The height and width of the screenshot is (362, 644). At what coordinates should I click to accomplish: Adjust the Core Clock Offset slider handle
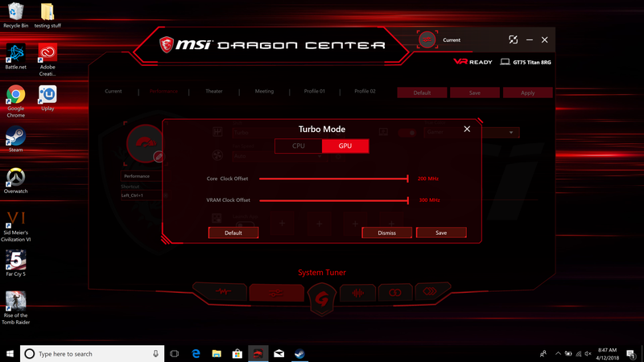tap(407, 179)
